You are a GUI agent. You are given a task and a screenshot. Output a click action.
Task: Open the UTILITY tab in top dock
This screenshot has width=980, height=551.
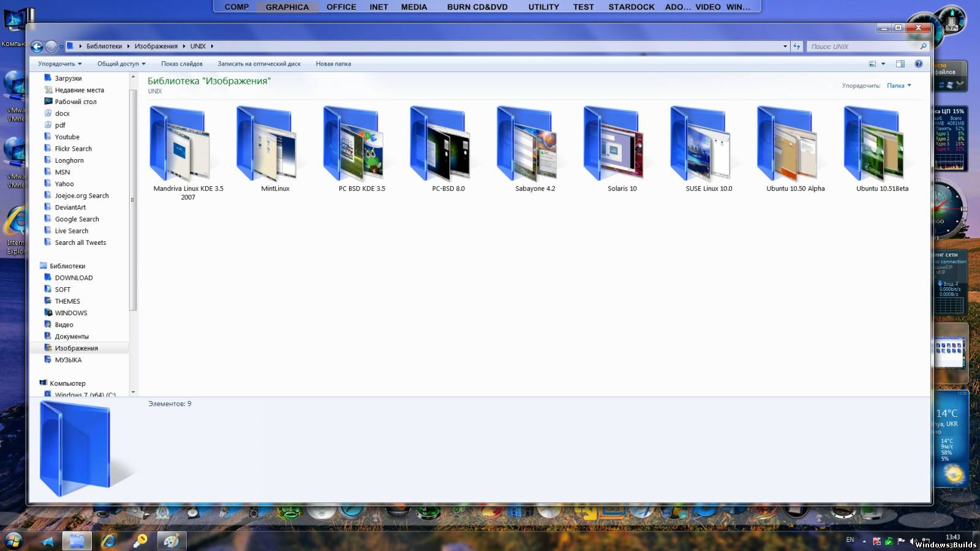point(544,7)
